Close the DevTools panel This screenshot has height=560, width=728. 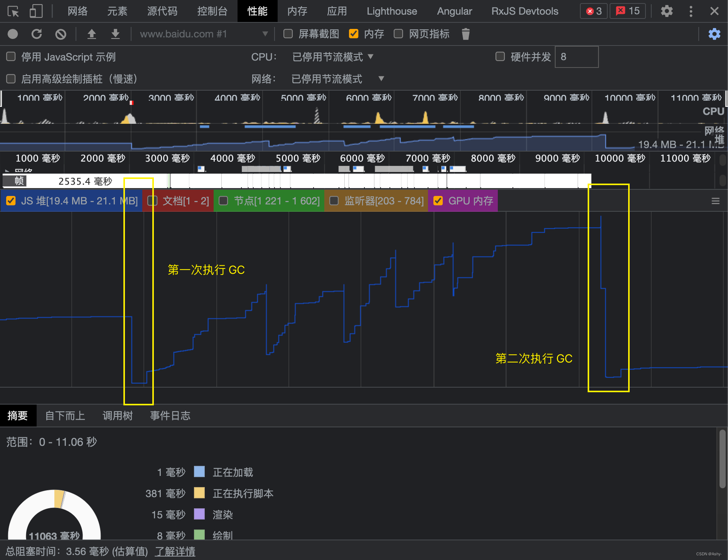coord(714,11)
